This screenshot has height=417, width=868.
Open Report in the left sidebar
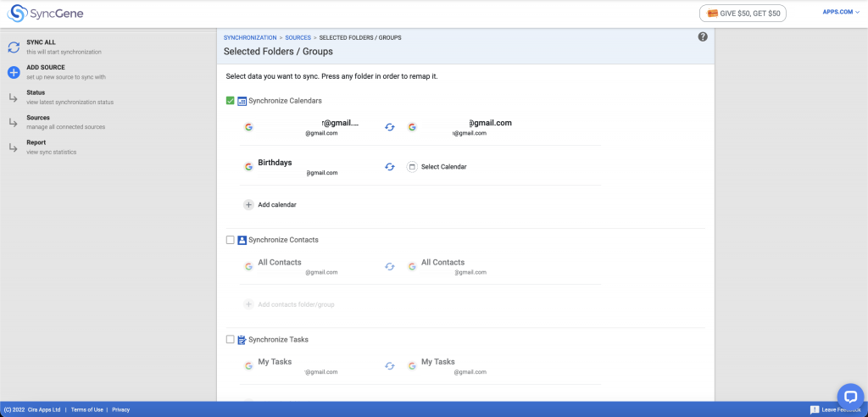36,142
